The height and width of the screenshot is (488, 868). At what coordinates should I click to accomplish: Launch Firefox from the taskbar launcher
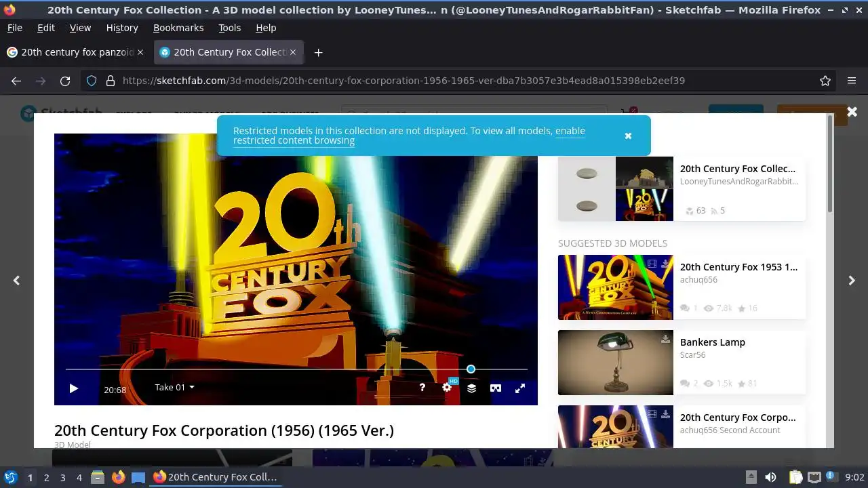coord(118,477)
